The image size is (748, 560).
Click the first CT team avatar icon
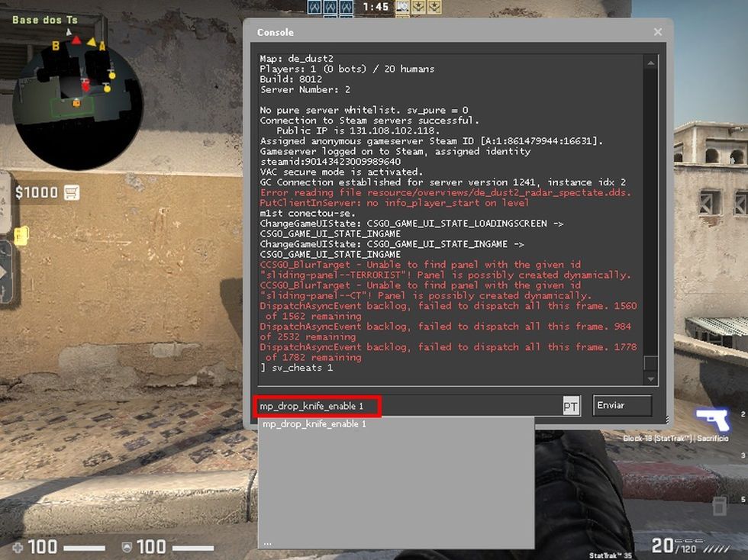click(314, 7)
